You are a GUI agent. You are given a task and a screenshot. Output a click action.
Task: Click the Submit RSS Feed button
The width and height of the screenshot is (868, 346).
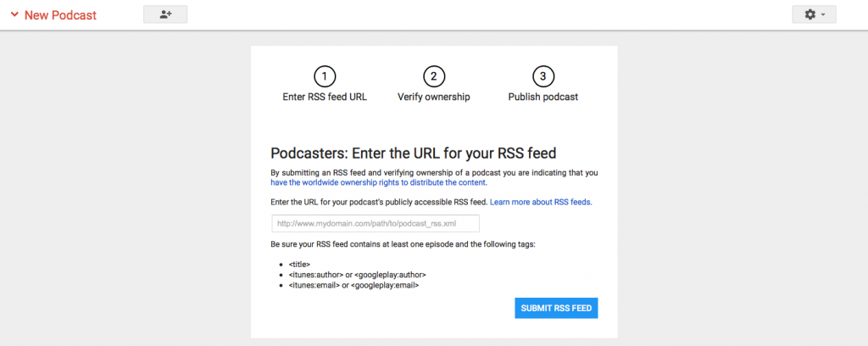[x=556, y=309]
